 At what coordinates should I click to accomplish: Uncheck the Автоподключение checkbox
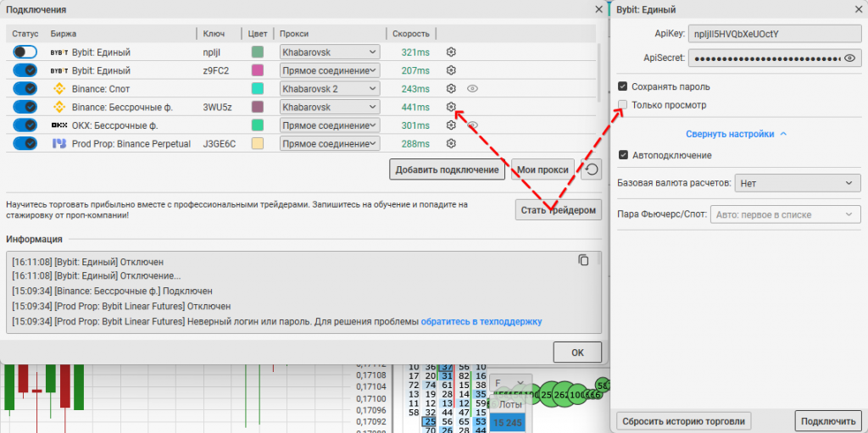click(x=624, y=155)
